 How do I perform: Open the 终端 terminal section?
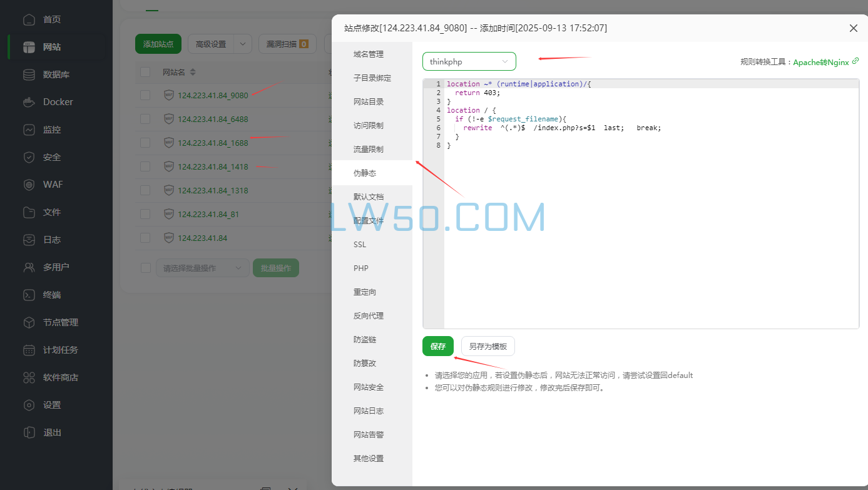click(x=56, y=294)
